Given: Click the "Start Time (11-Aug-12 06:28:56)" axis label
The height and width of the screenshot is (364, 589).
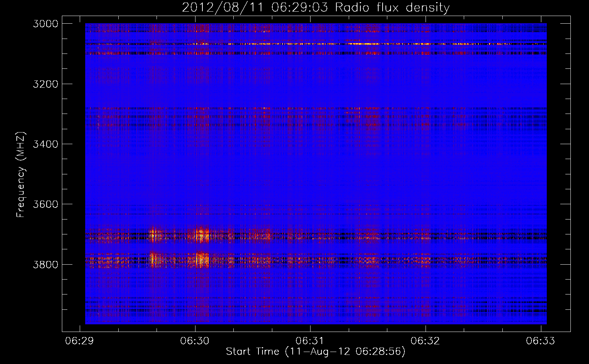Looking at the screenshot, I should [x=316, y=352].
